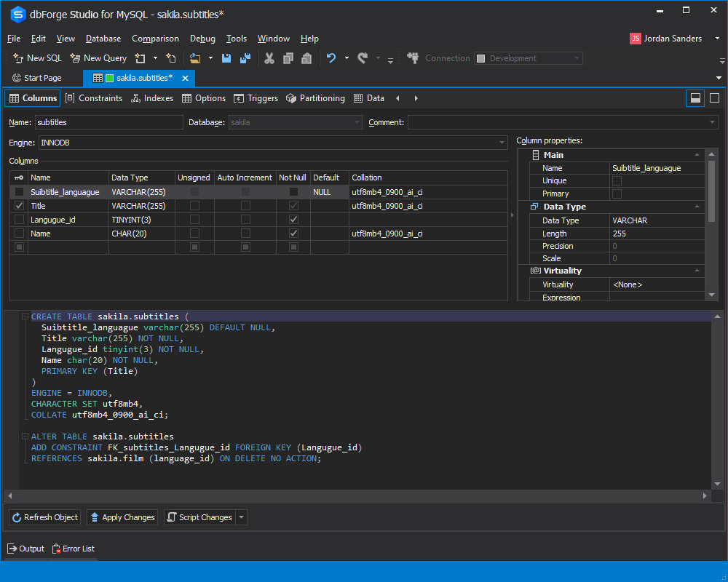This screenshot has width=728, height=582.
Task: Toggle Unsigned checkbox for Langugue_id row
Action: [194, 220]
